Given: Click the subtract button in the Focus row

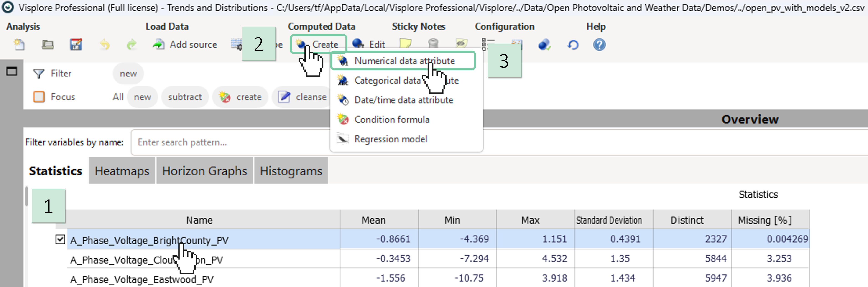Looking at the screenshot, I should [x=185, y=97].
